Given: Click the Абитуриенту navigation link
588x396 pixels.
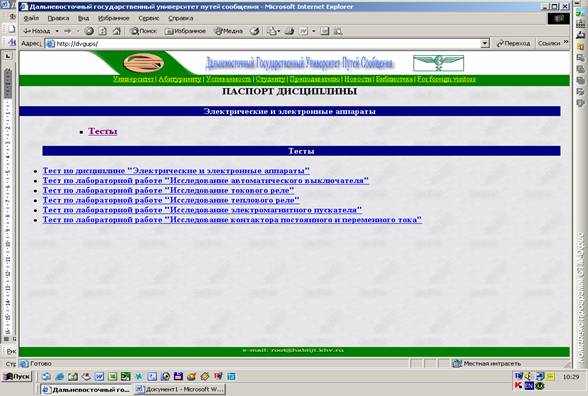Looking at the screenshot, I should pos(180,79).
